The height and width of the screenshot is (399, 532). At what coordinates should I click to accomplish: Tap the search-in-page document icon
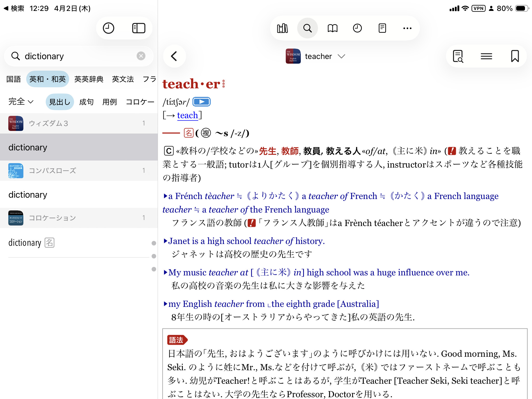pos(458,56)
